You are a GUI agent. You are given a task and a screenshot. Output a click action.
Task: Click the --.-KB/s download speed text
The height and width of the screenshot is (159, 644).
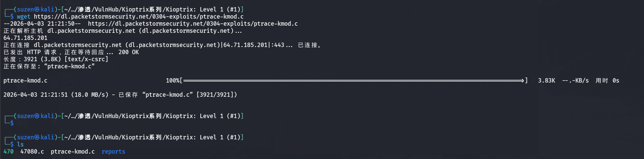coord(575,81)
